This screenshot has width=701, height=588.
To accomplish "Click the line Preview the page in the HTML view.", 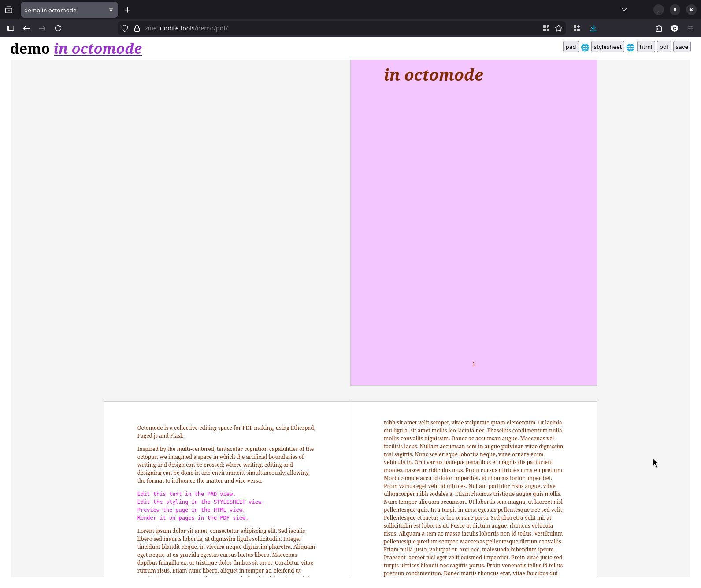I will [191, 510].
